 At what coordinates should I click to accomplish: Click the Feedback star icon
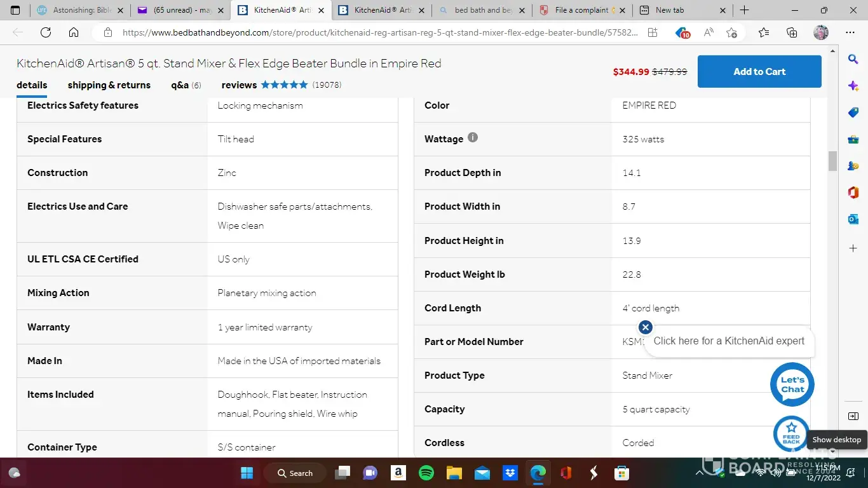[x=791, y=433]
